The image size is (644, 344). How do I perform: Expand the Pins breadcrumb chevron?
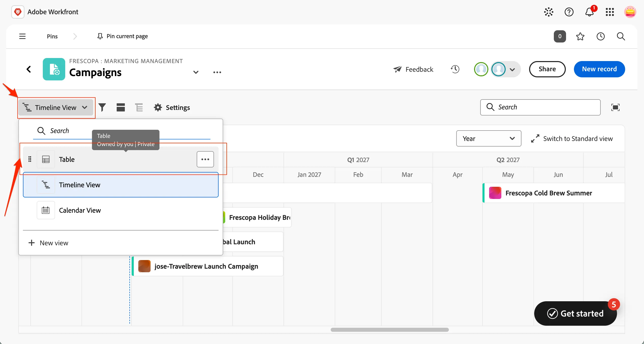click(x=75, y=36)
